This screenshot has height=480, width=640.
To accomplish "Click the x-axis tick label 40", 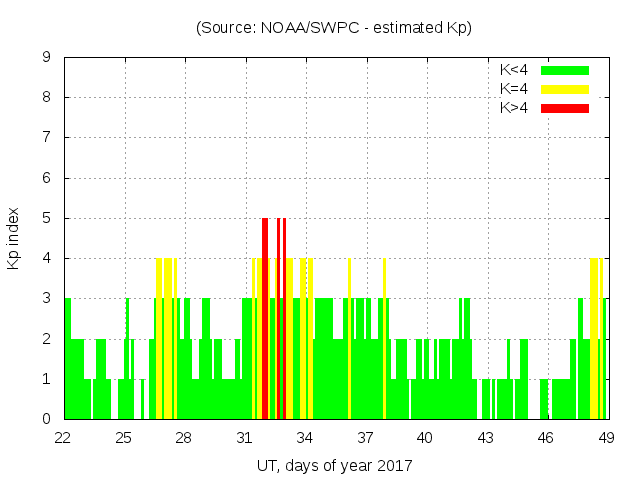I will tap(425, 438).
